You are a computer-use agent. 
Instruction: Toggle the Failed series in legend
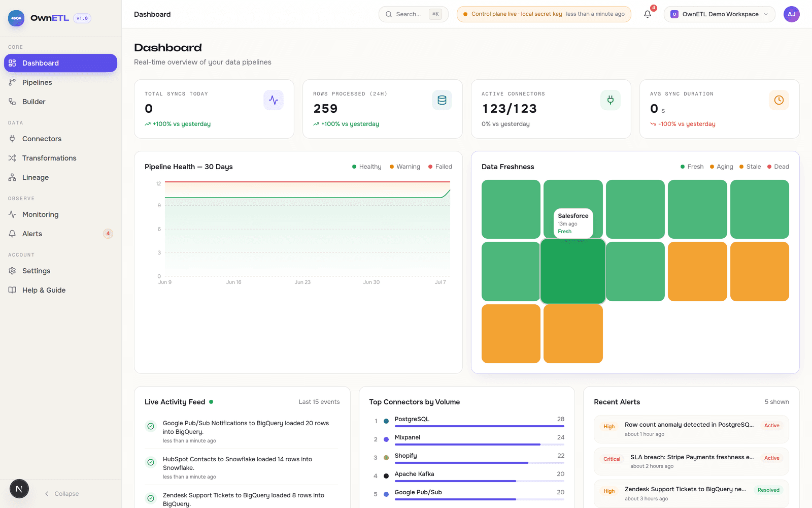[x=440, y=167]
